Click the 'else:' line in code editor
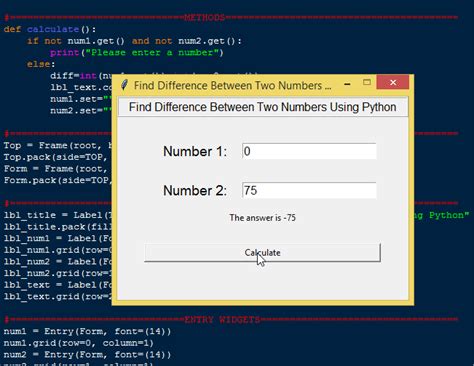The image size is (474, 366). tap(41, 64)
